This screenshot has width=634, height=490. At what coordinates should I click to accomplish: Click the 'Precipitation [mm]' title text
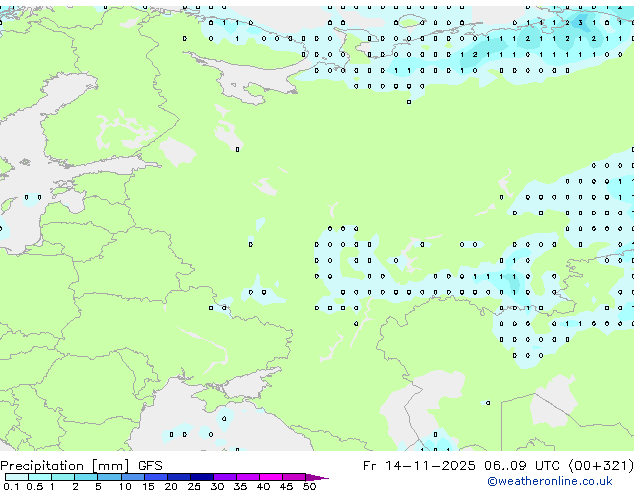65,466
